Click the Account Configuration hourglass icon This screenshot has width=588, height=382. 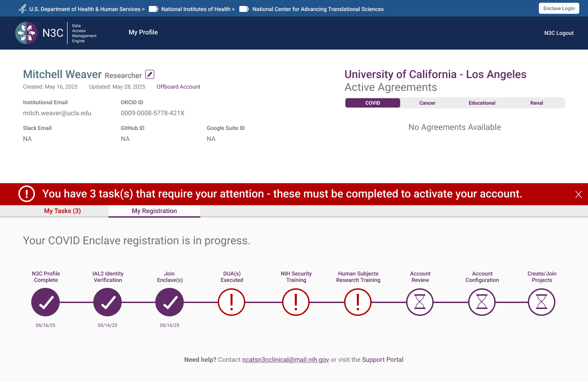pos(482,302)
